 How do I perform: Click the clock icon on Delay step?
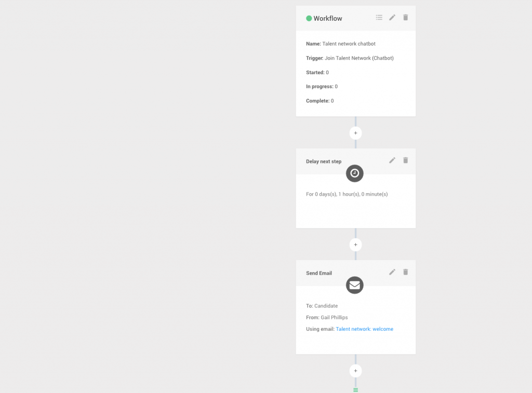[x=354, y=173]
